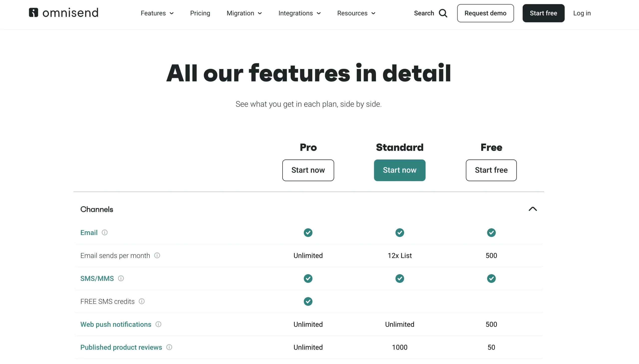The image size is (639, 364).
Task: Collapse the Channels section expander
Action: pyautogui.click(x=533, y=209)
